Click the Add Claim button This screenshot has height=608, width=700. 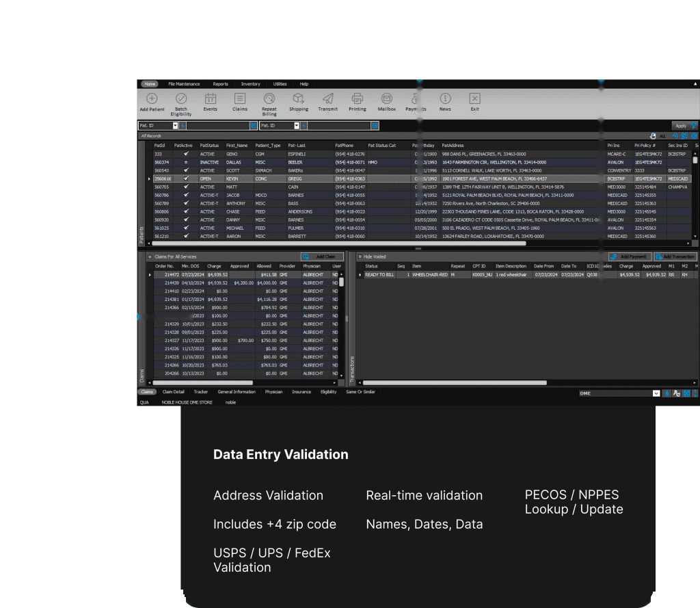coord(323,257)
